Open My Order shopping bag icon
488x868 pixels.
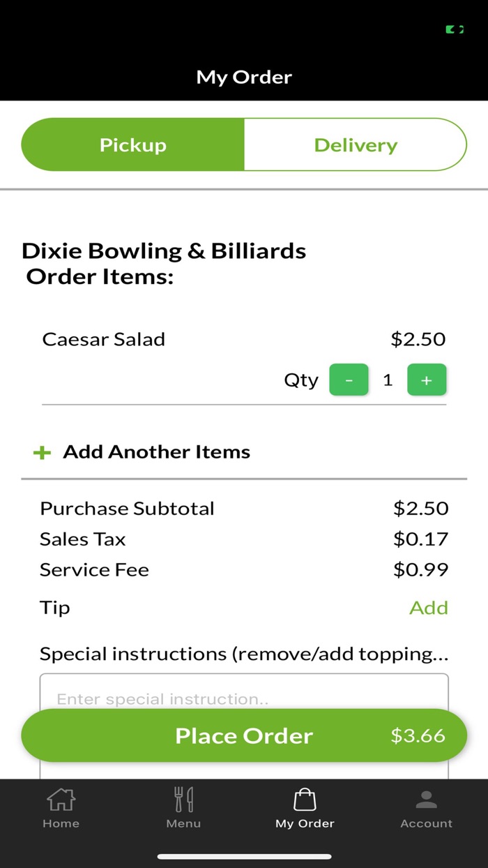305,798
